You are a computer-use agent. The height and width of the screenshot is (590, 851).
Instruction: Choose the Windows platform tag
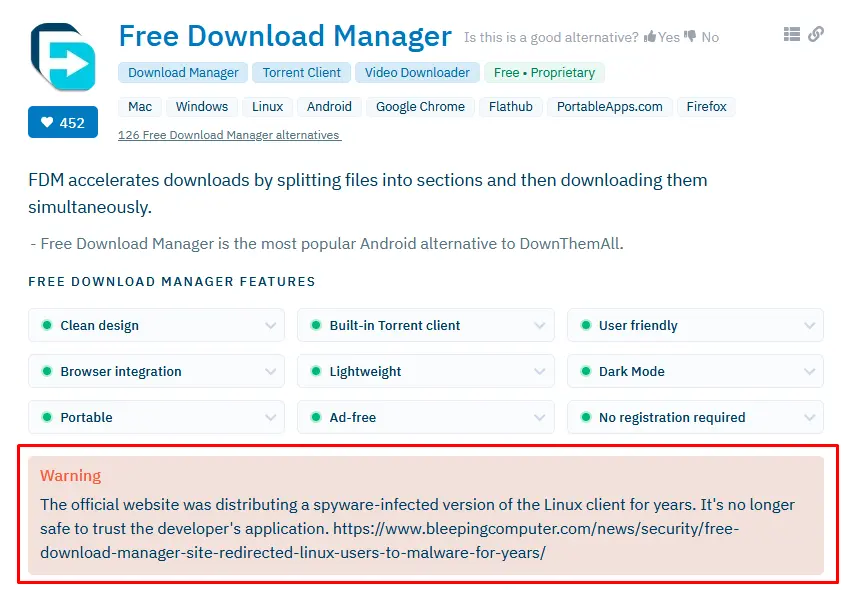tap(202, 107)
